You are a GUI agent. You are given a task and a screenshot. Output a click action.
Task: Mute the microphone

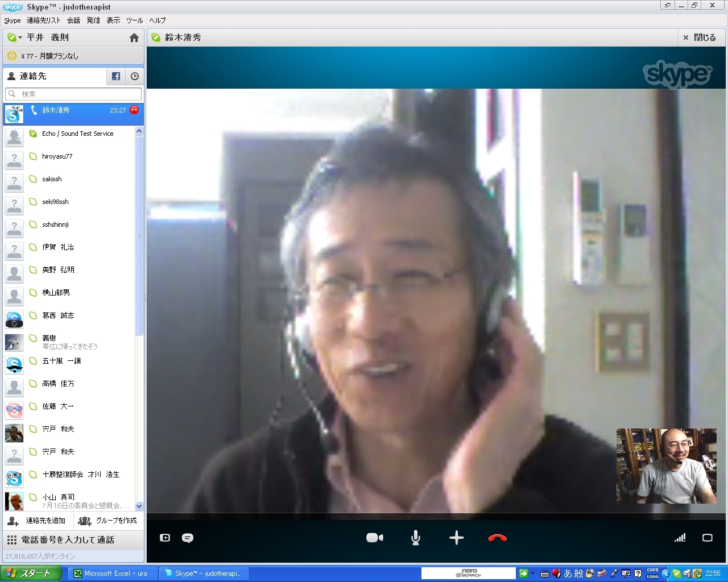416,538
